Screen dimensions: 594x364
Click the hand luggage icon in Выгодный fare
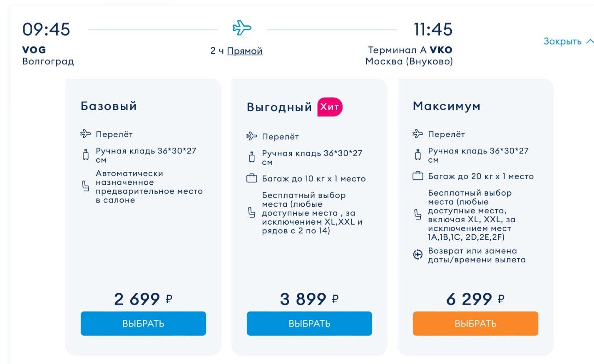(x=252, y=157)
